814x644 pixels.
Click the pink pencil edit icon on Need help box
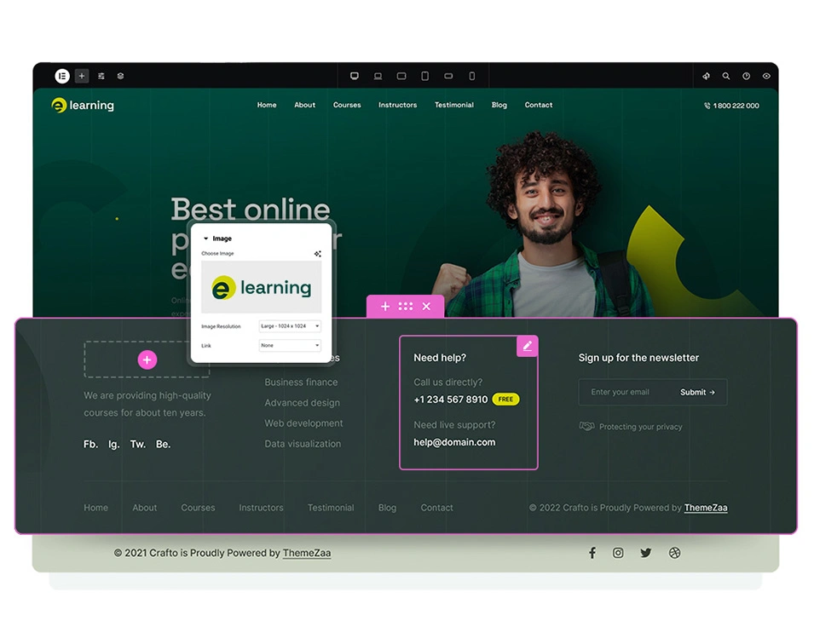(x=527, y=346)
